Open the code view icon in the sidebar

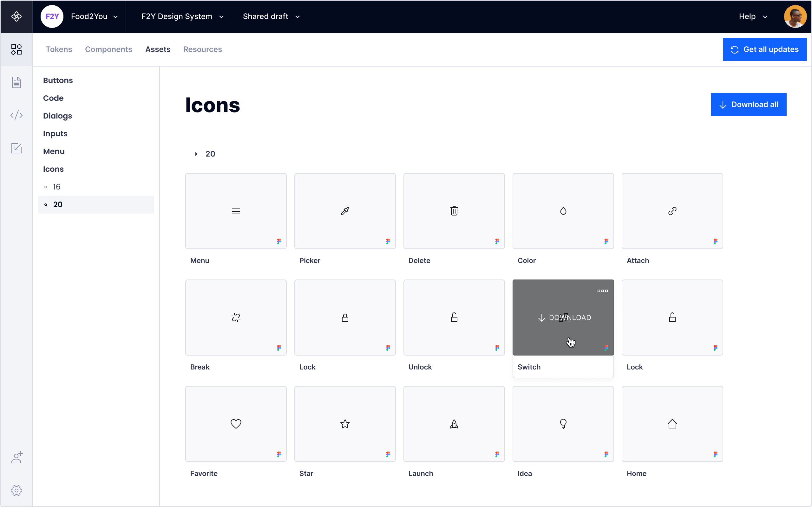[16, 115]
